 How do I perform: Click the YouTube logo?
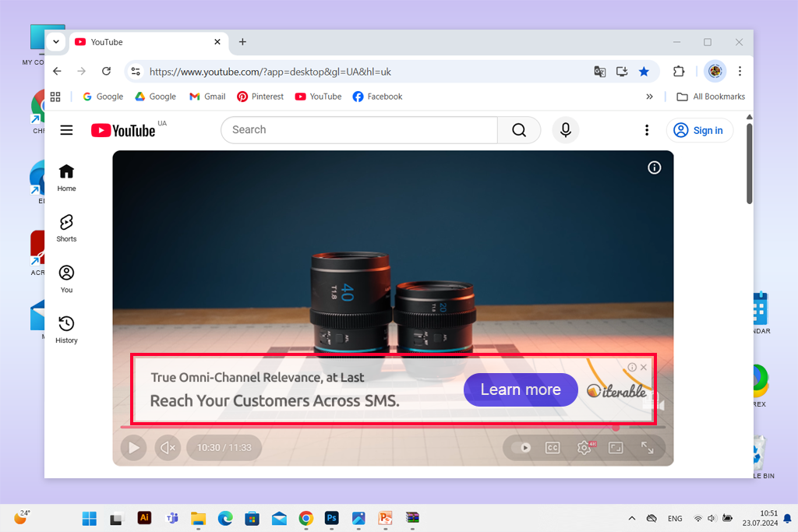123,131
